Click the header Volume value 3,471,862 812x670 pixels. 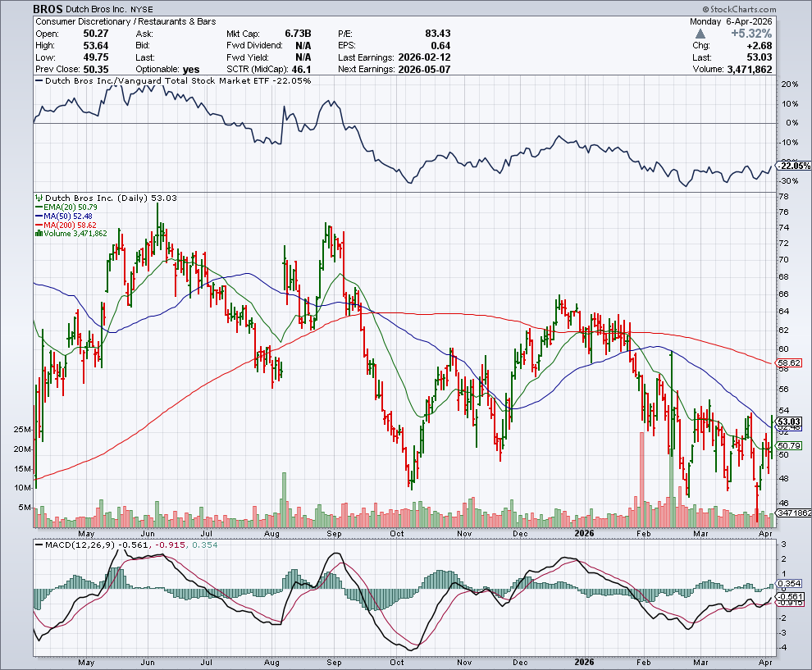pyautogui.click(x=750, y=70)
